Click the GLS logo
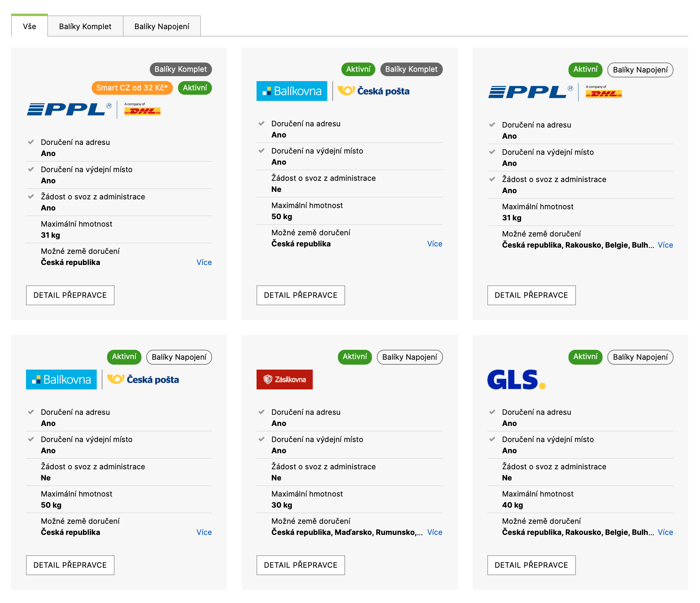The height and width of the screenshot is (603, 700). click(516, 379)
